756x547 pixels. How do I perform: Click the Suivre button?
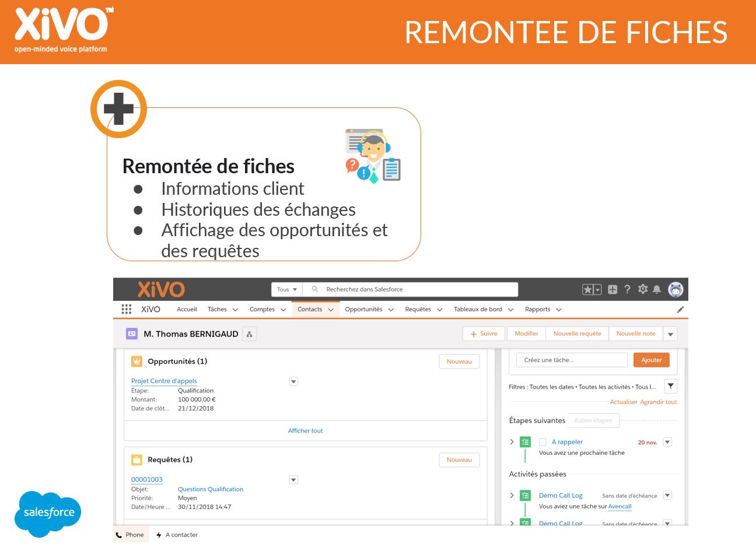[x=485, y=334]
